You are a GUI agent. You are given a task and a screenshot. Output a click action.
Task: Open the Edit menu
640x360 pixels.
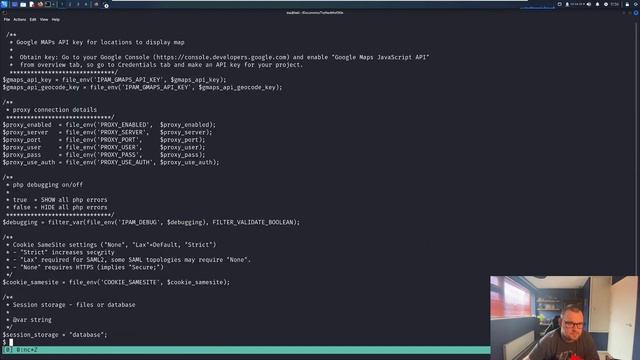pos(33,19)
